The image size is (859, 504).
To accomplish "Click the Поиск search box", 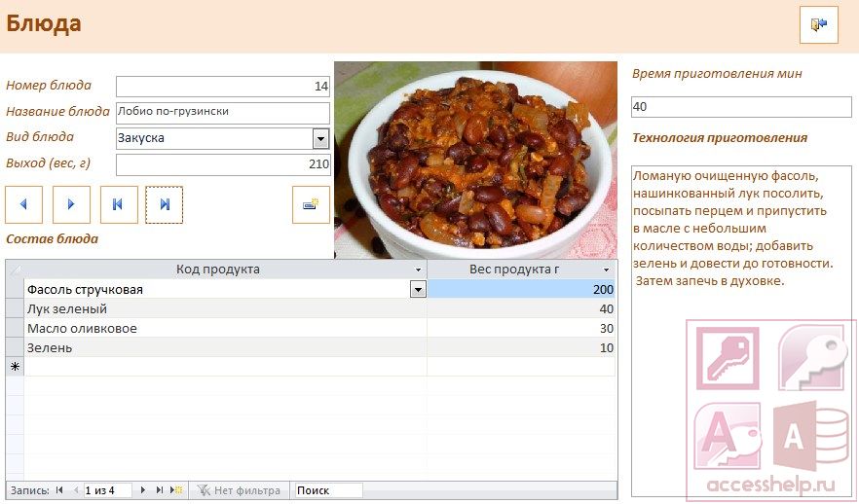I will 329,490.
